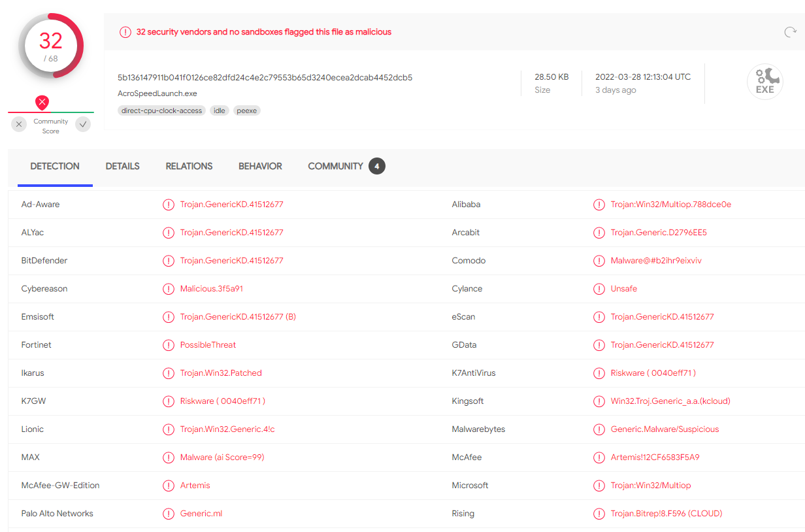Click Fortinet result PossibleThreat
The image size is (805, 532).
point(208,345)
